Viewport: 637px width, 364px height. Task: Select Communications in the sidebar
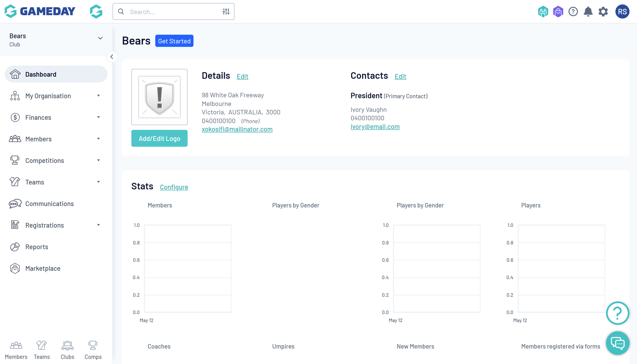pos(49,203)
